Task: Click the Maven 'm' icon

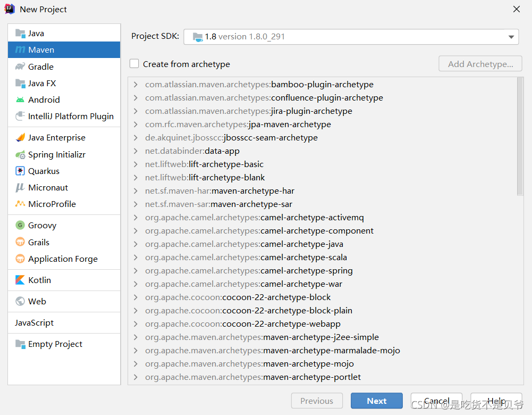Action: (x=20, y=50)
